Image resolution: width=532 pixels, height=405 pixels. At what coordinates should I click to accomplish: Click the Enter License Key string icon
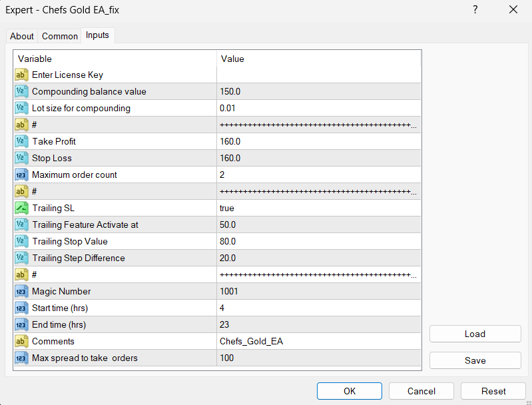click(21, 75)
